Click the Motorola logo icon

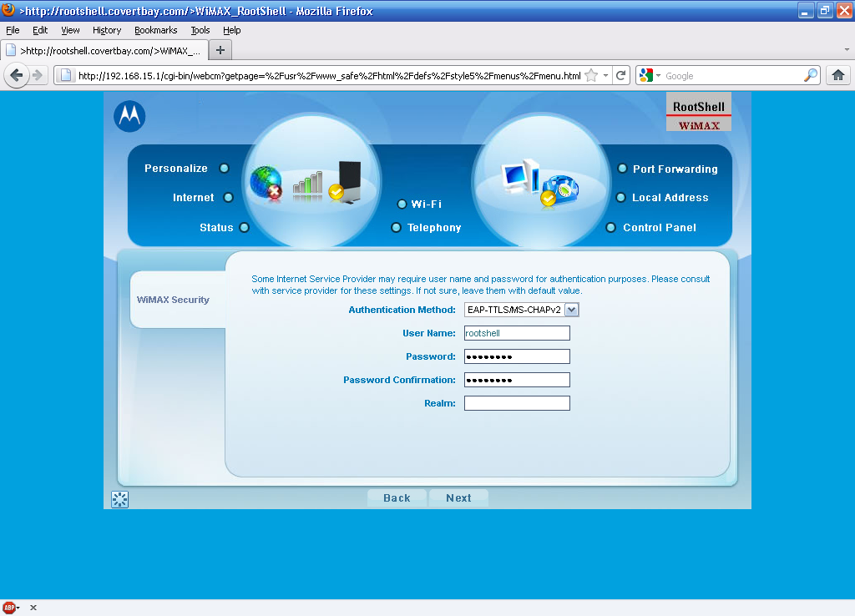(129, 116)
